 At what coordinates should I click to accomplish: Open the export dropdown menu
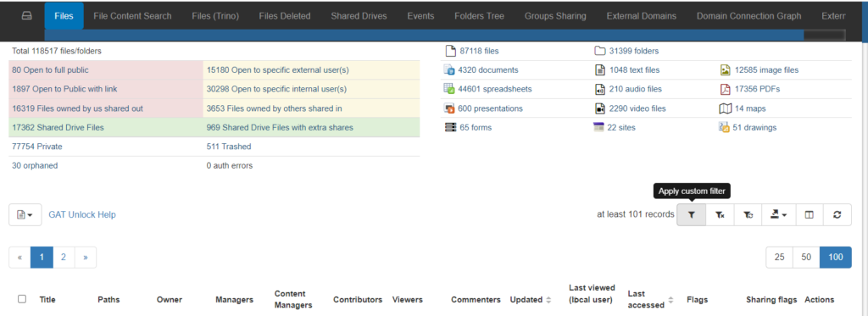(779, 214)
